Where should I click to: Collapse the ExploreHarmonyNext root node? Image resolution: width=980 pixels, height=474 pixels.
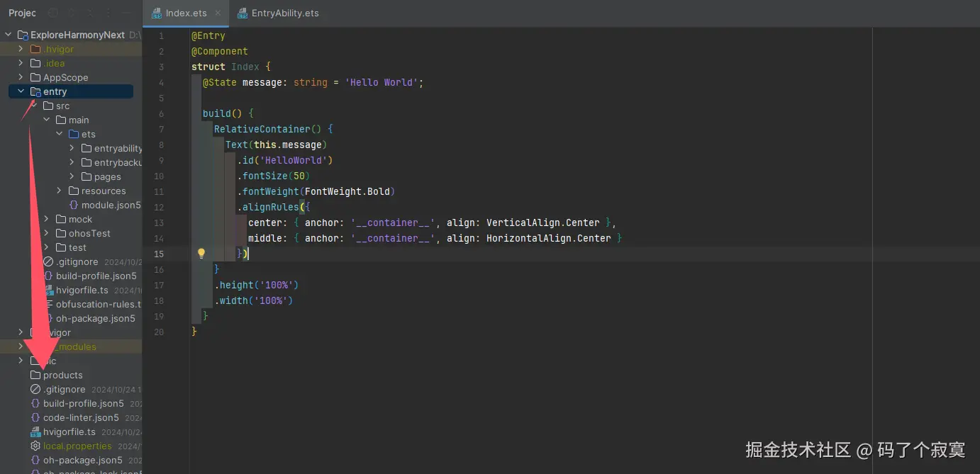pyautogui.click(x=9, y=35)
